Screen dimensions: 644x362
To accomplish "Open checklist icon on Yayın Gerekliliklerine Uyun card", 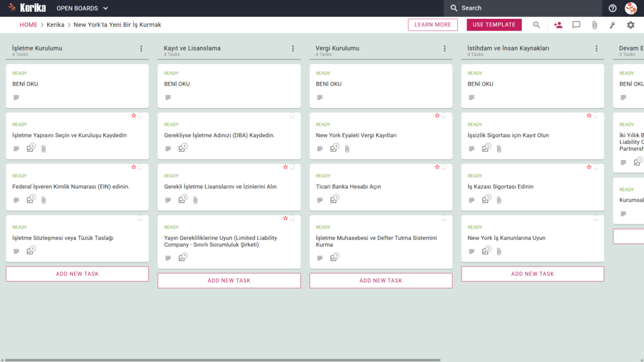I will click(183, 257).
